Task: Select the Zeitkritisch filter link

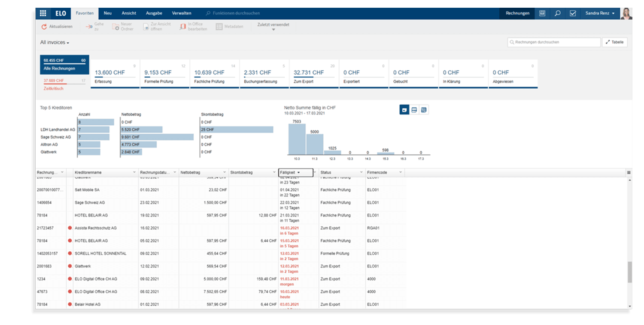Action: tap(53, 88)
